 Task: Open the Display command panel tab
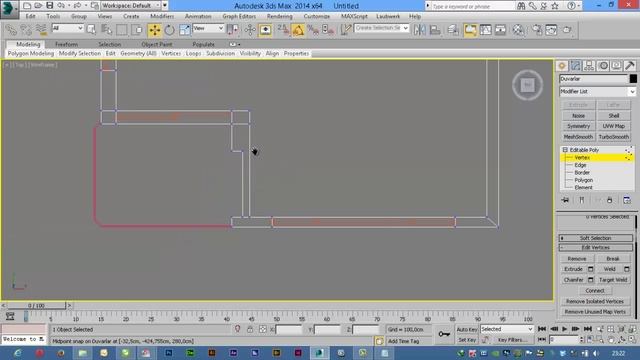click(616, 66)
